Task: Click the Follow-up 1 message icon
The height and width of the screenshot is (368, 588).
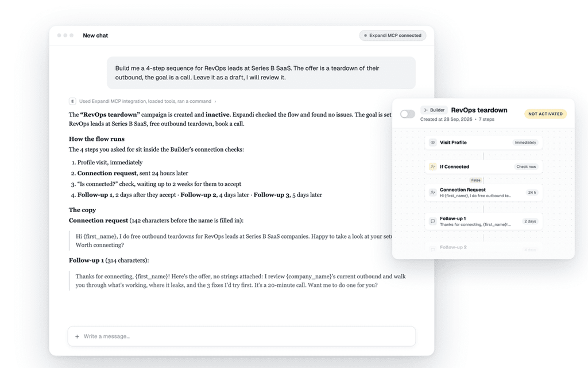Action: pyautogui.click(x=433, y=221)
